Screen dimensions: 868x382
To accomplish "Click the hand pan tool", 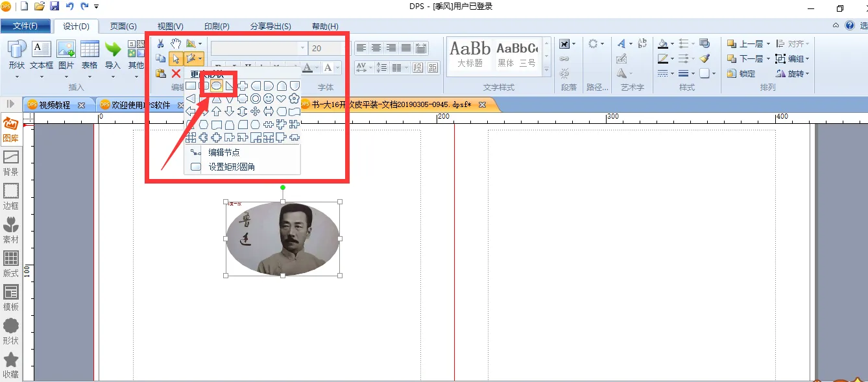I will [x=176, y=43].
